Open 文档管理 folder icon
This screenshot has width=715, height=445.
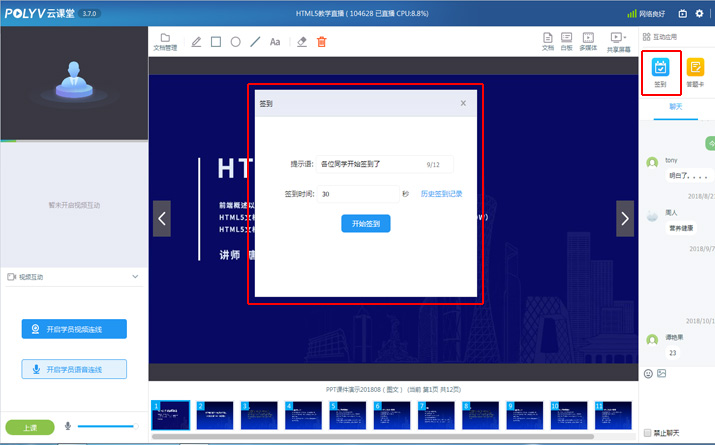[165, 40]
